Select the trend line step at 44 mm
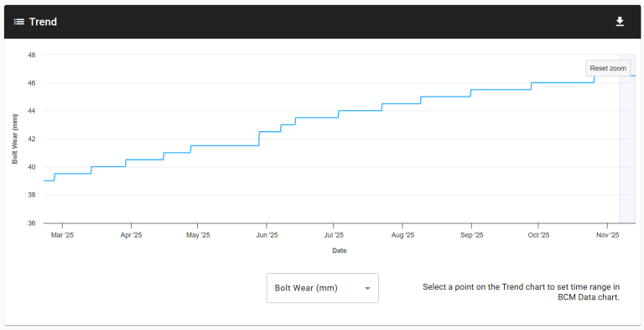 pos(361,111)
